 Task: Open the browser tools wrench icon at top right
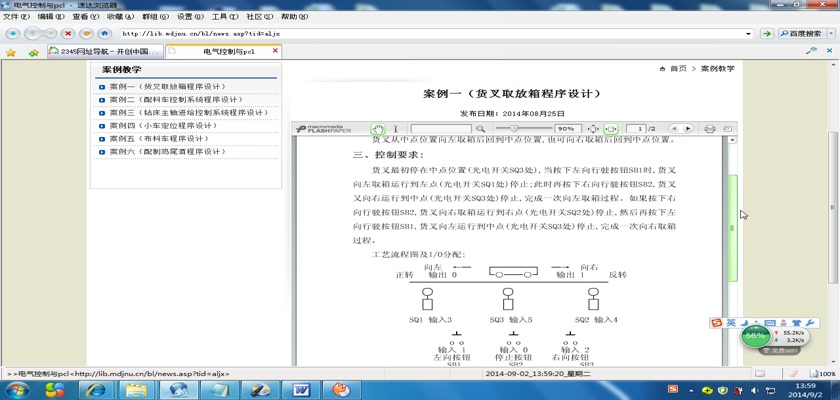pos(812,50)
